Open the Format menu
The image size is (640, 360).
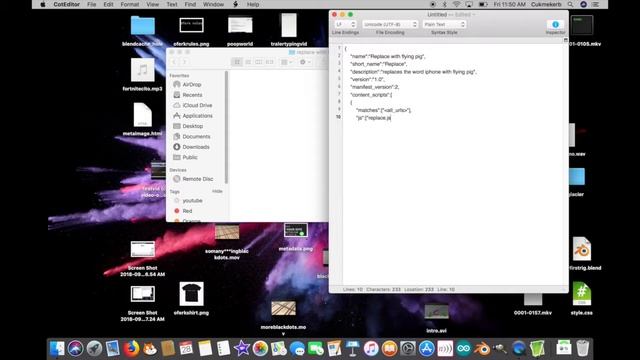coord(130,4)
